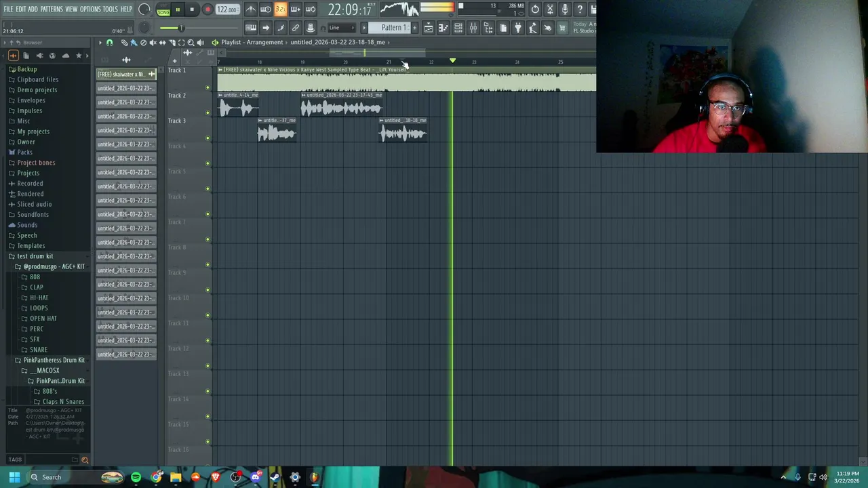Expand the Projects folder in browser
The image size is (868, 488).
(x=28, y=173)
